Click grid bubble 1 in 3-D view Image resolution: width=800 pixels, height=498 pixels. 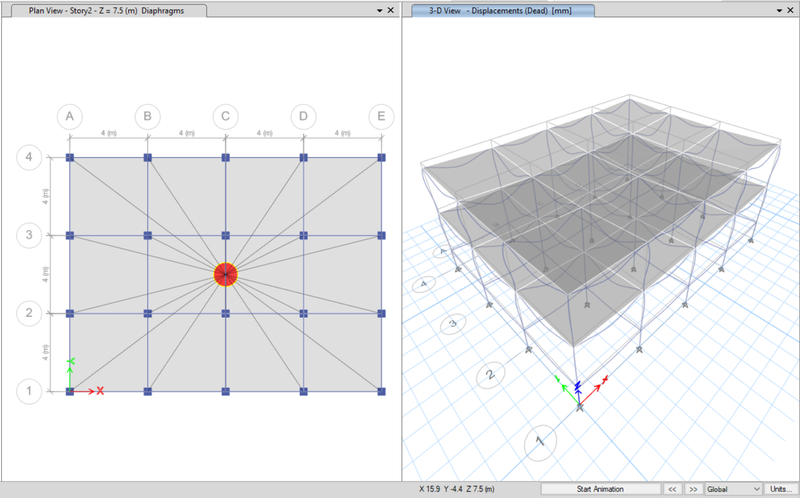tap(540, 442)
